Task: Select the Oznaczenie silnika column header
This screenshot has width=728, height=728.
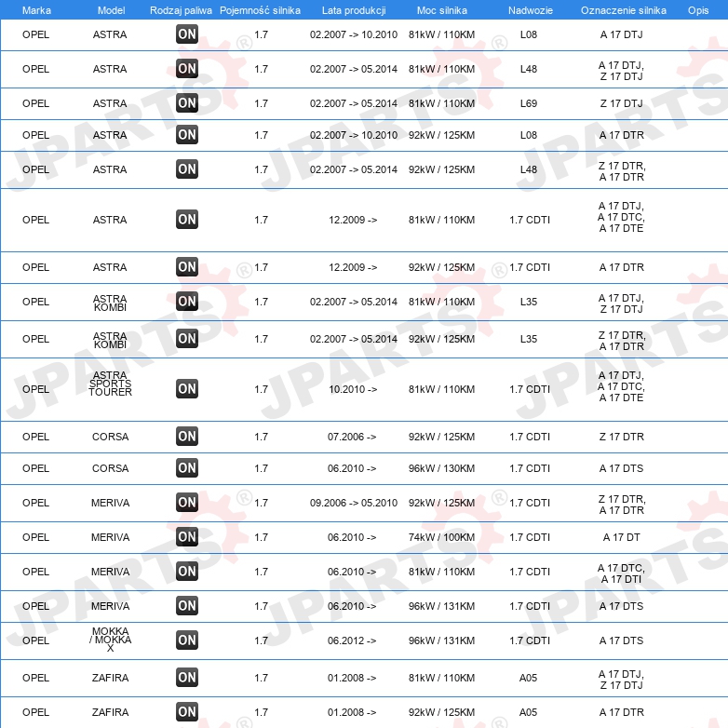Action: (623, 10)
